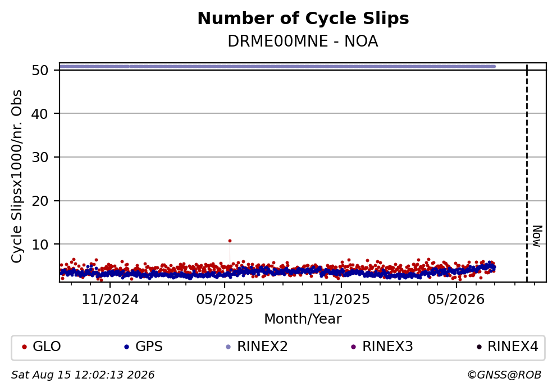Click the 'Cycle Slipsx1000/nr. Obs' y-axis title

[16, 176]
